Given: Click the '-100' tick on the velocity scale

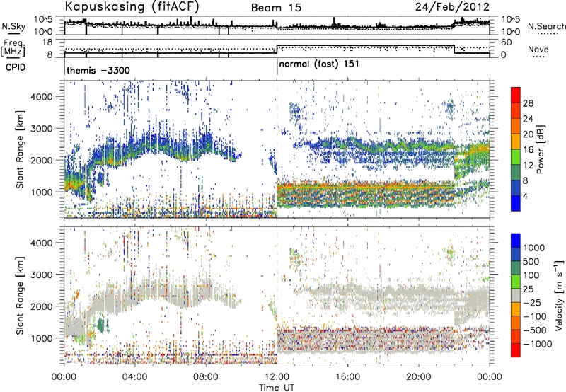Looking at the screenshot, I should coord(534,316).
